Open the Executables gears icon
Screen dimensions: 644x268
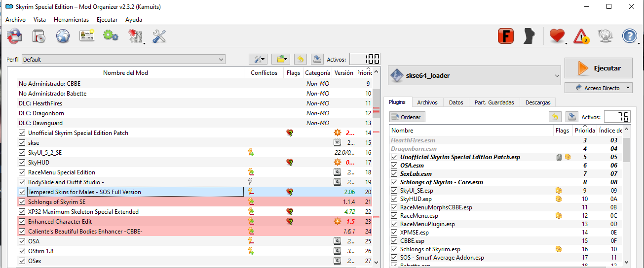(111, 36)
